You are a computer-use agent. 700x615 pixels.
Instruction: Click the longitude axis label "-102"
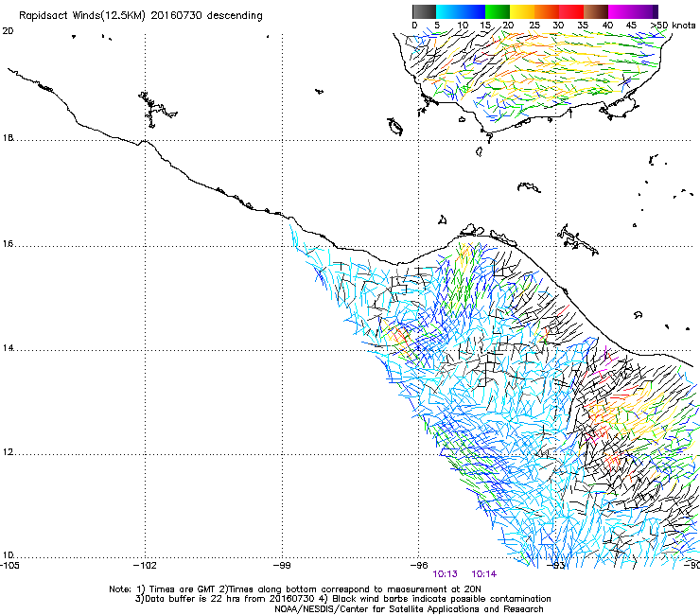145,566
